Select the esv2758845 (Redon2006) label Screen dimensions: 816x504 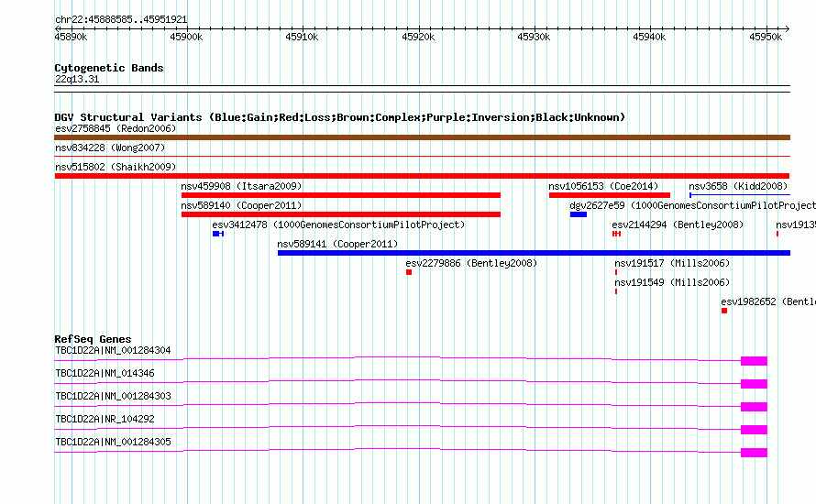[x=116, y=128]
